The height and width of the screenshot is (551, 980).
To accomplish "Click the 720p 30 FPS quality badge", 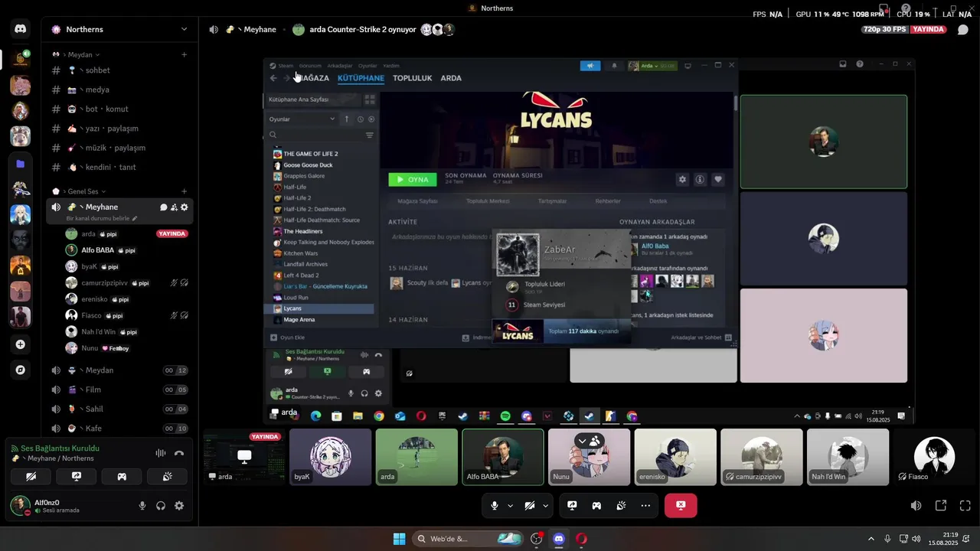I will tap(884, 29).
